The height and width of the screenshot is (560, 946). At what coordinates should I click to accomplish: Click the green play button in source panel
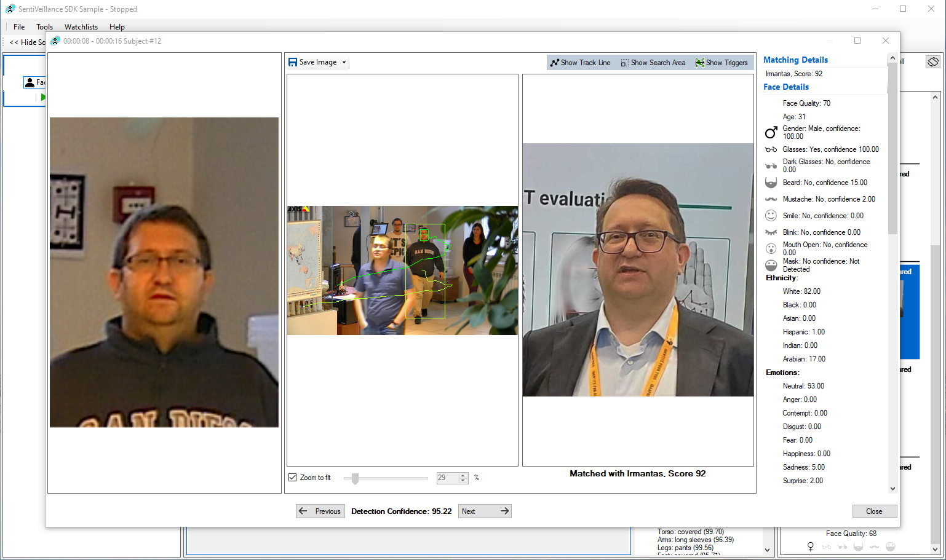[x=43, y=97]
